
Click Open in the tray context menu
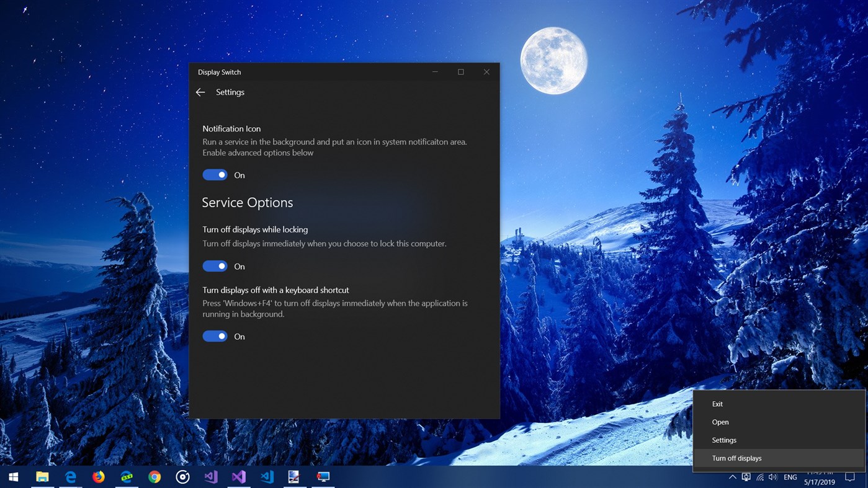click(x=720, y=422)
